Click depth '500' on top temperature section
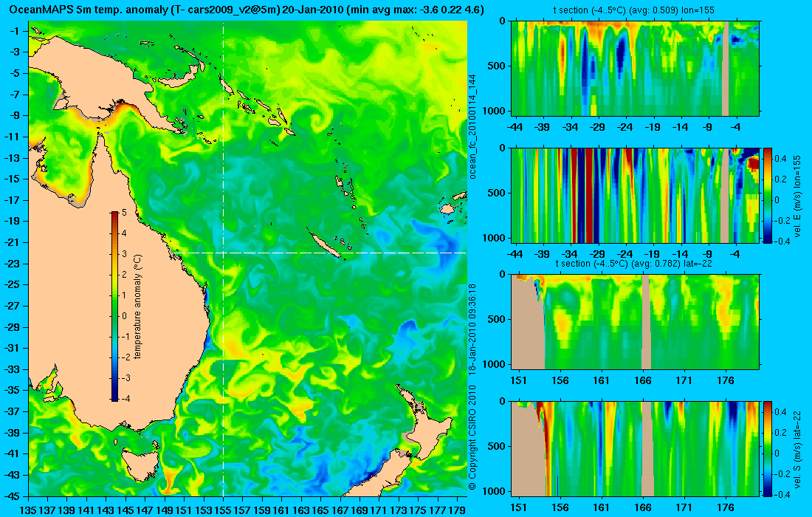 [497, 66]
